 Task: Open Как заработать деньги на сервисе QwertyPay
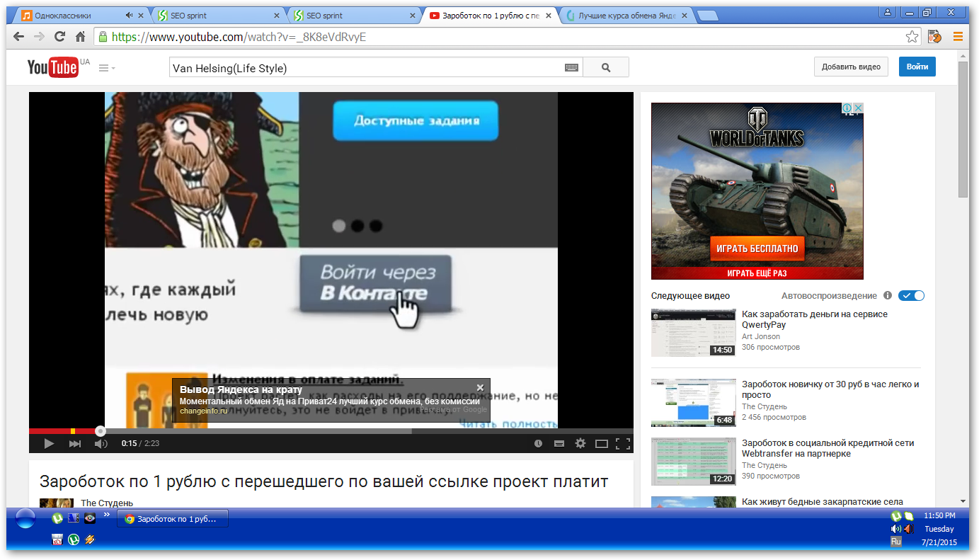tap(814, 319)
